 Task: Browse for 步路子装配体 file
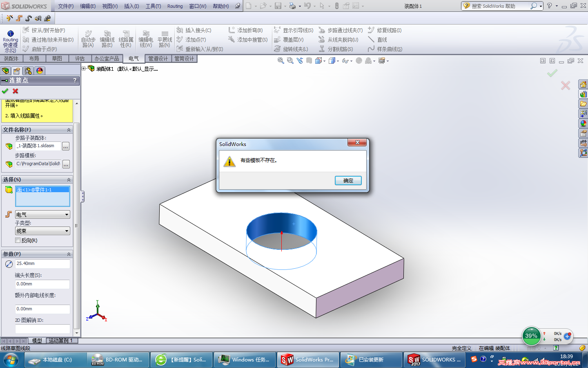click(x=66, y=146)
